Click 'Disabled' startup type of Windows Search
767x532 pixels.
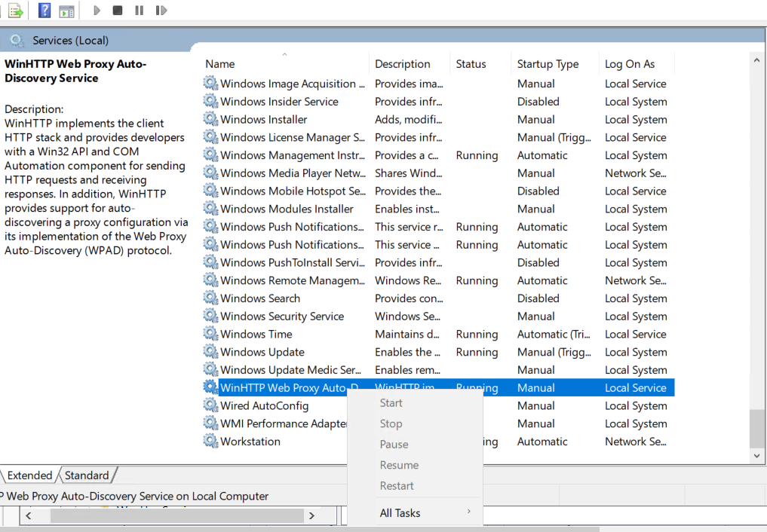coord(538,298)
